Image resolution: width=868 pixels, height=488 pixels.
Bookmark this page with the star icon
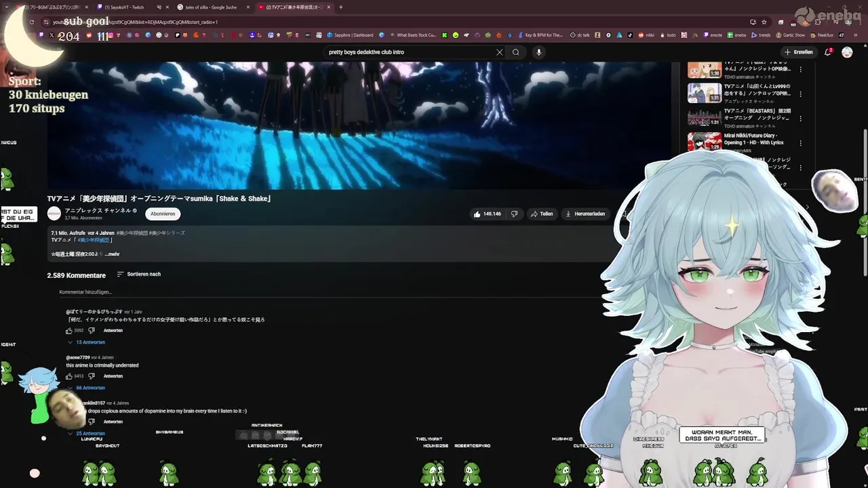[x=764, y=22]
